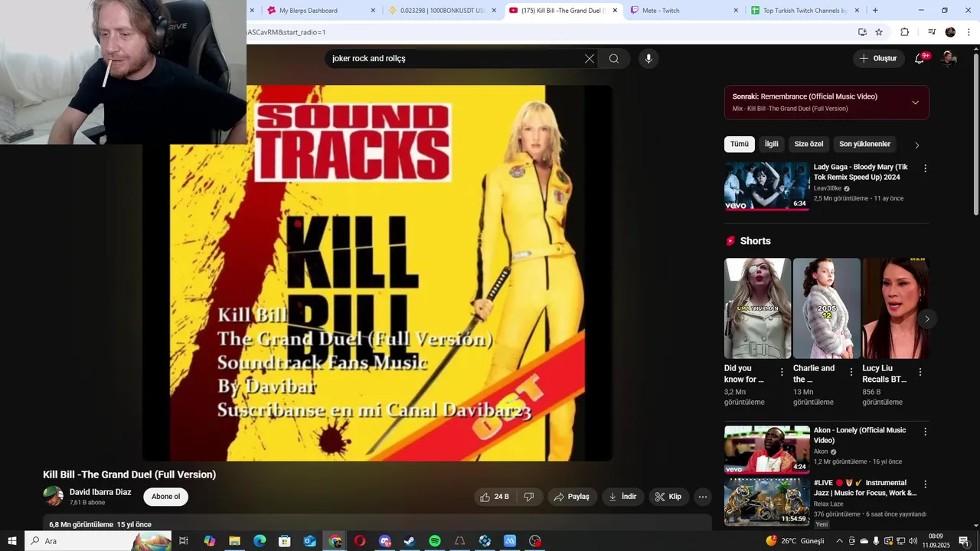Open more actions menu beside Klip
The width and height of the screenshot is (980, 551).
[703, 497]
